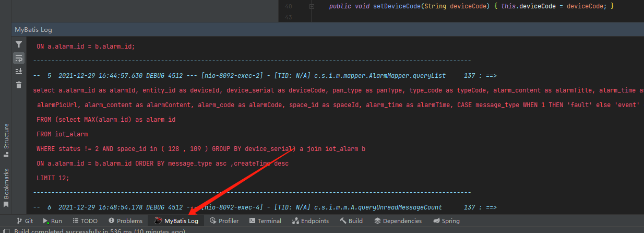644x233 pixels.
Task: Open the Git tool window
Action: 25,221
